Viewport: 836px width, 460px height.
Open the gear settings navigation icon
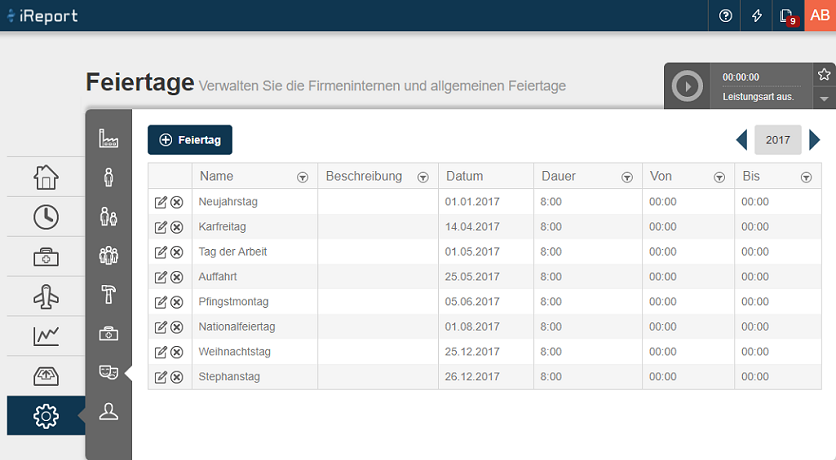point(46,416)
